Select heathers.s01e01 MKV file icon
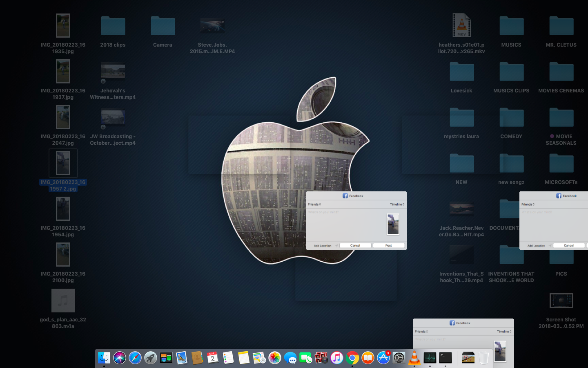This screenshot has height=368, width=588. (462, 25)
